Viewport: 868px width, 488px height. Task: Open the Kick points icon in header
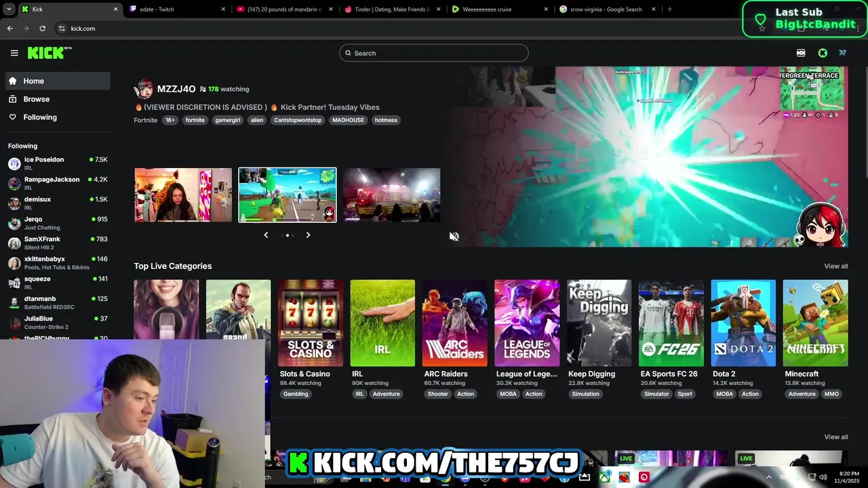[801, 53]
